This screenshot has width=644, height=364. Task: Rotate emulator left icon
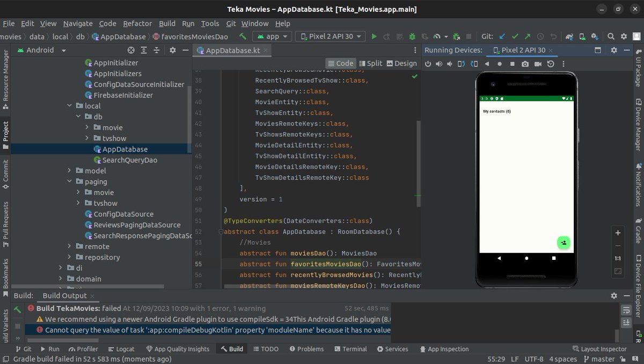461,64
